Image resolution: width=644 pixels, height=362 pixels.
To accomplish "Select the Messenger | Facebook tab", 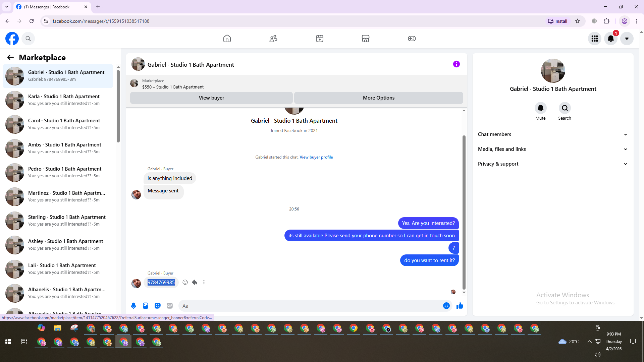I will coord(52,7).
